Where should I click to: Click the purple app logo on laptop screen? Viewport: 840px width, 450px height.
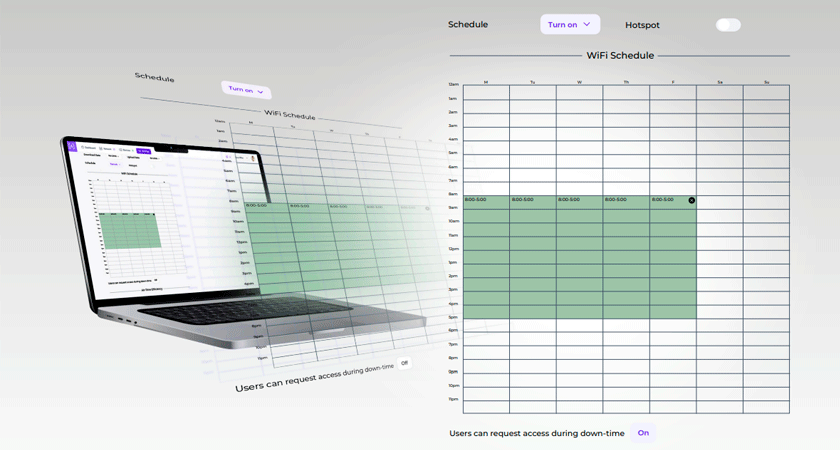click(72, 146)
